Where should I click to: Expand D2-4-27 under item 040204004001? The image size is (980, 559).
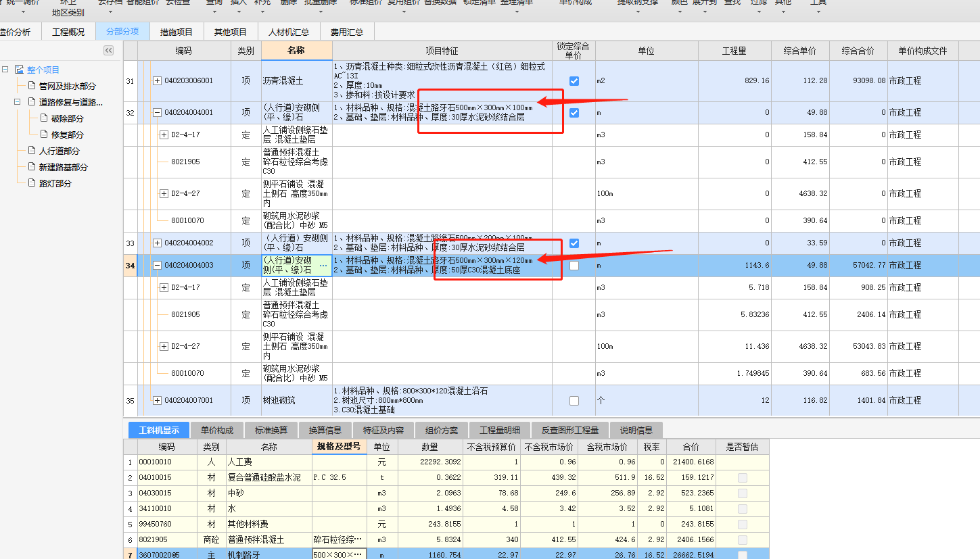[x=164, y=193]
